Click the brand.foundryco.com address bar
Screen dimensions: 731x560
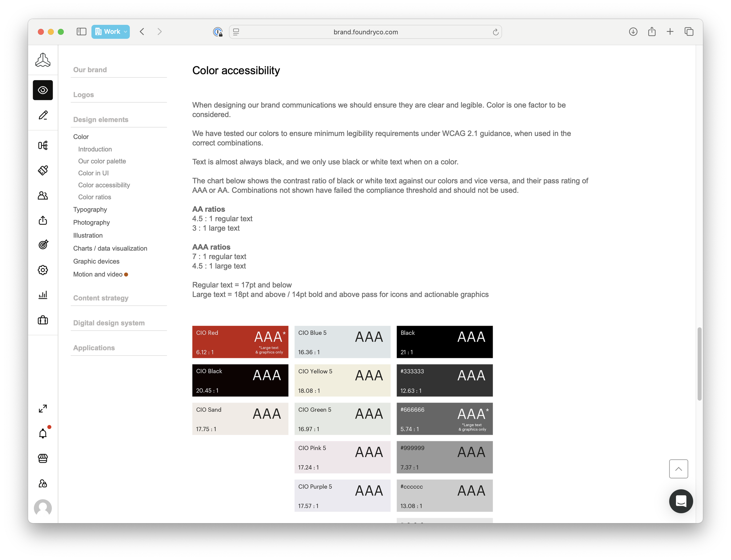[365, 32]
